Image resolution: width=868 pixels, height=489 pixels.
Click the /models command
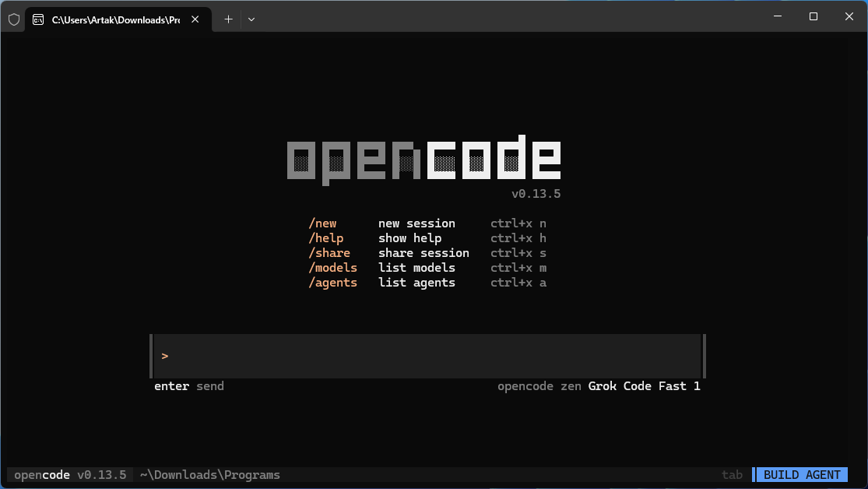(332, 268)
